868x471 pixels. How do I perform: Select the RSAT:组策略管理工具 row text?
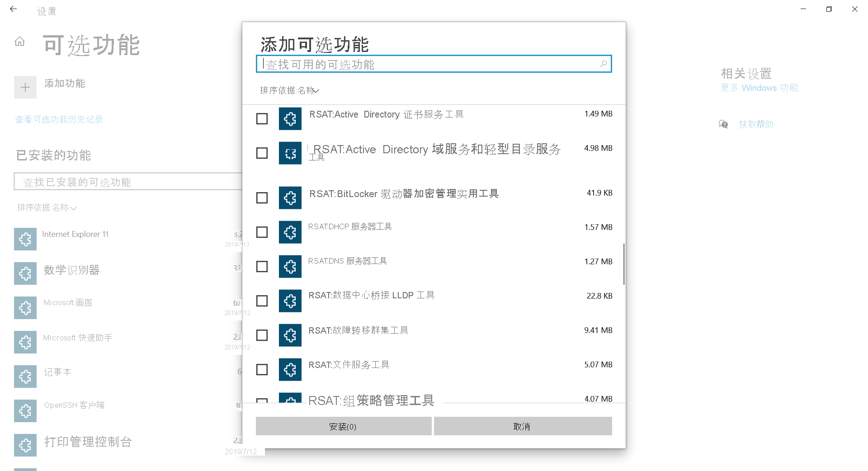pyautogui.click(x=371, y=400)
